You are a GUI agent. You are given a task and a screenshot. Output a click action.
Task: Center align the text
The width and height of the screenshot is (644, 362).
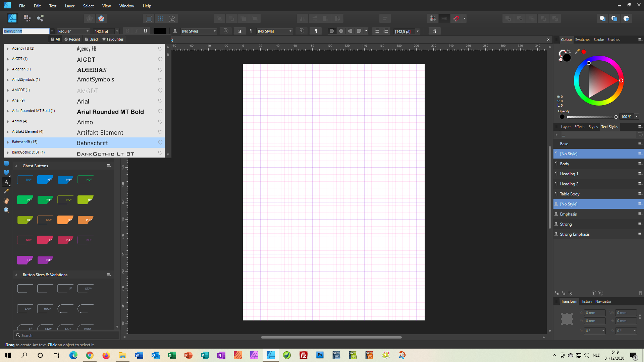341,31
